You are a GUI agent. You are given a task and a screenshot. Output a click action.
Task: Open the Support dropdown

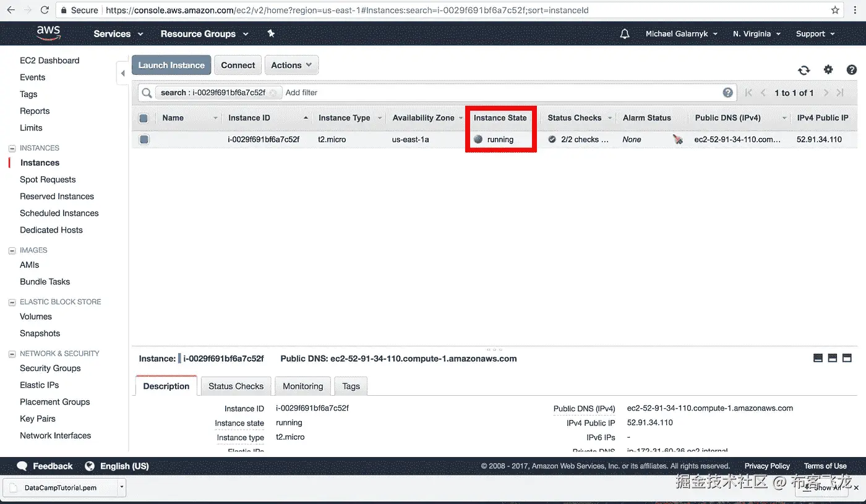pyautogui.click(x=815, y=34)
